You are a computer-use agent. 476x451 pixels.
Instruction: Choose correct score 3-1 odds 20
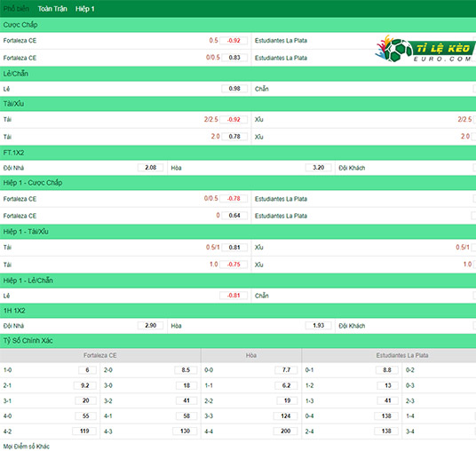[x=85, y=400]
